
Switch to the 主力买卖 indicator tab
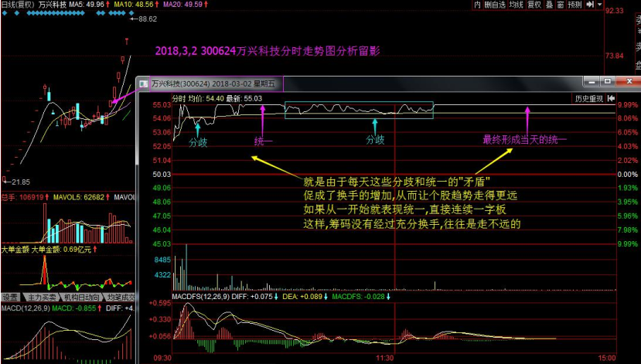pos(42,297)
